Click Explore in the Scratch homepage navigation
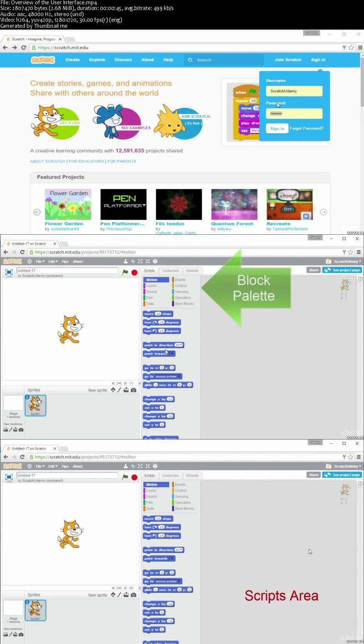The width and height of the screenshot is (364, 644). coord(97,60)
